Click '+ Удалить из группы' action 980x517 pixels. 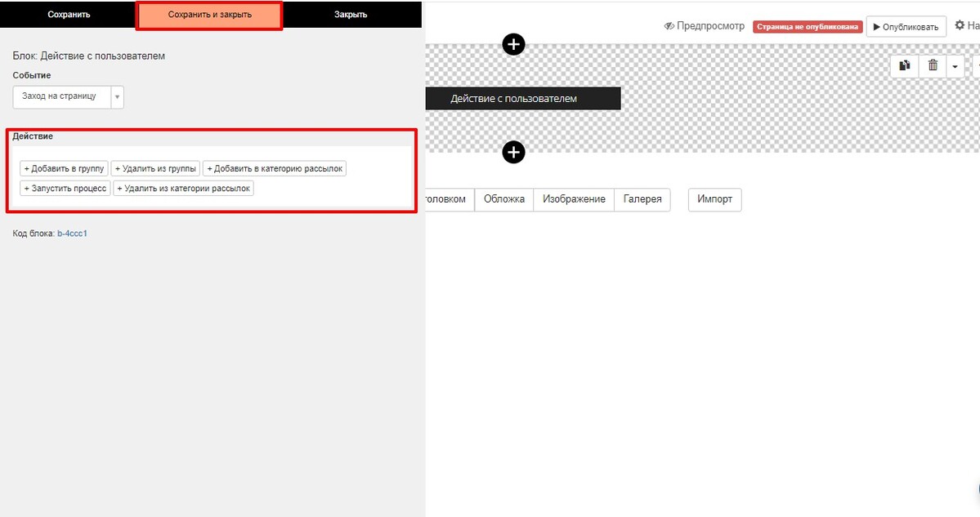[155, 168]
